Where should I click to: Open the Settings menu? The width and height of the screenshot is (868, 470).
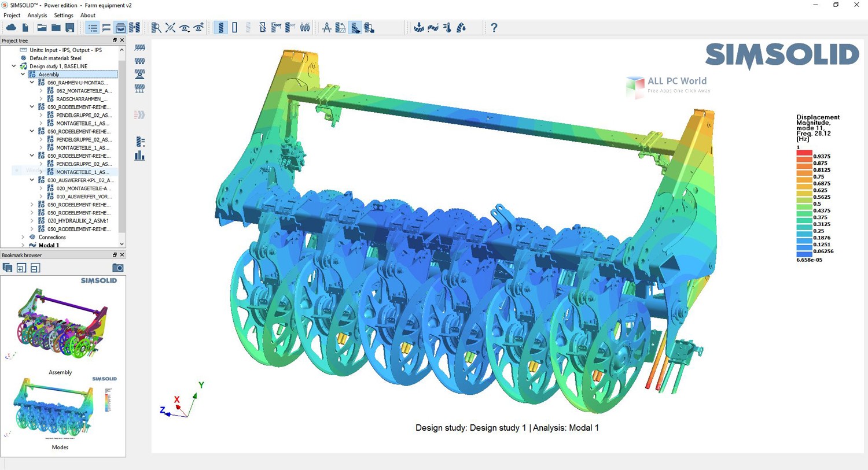pos(64,15)
